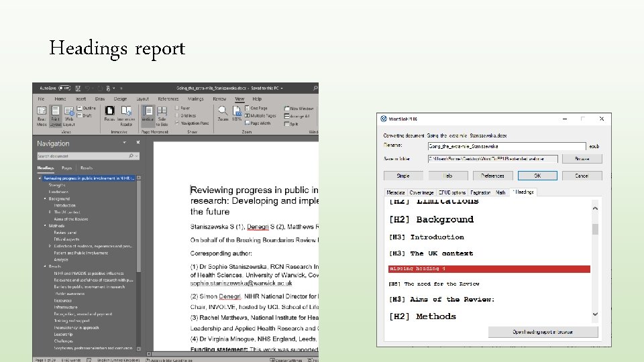Image resolution: width=644 pixels, height=362 pixels.
Task: Choose Page Width zoom
Action: [258, 123]
